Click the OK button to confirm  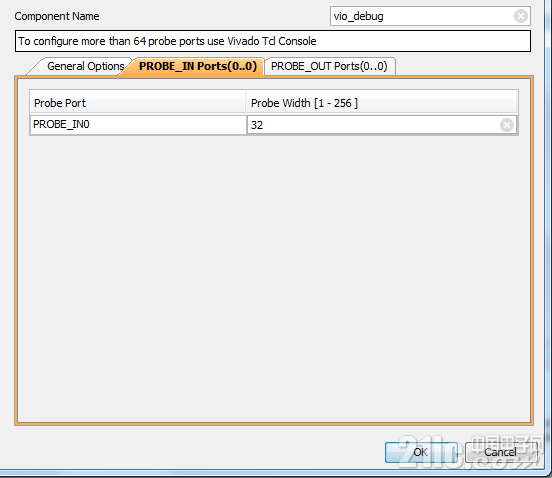tap(421, 452)
